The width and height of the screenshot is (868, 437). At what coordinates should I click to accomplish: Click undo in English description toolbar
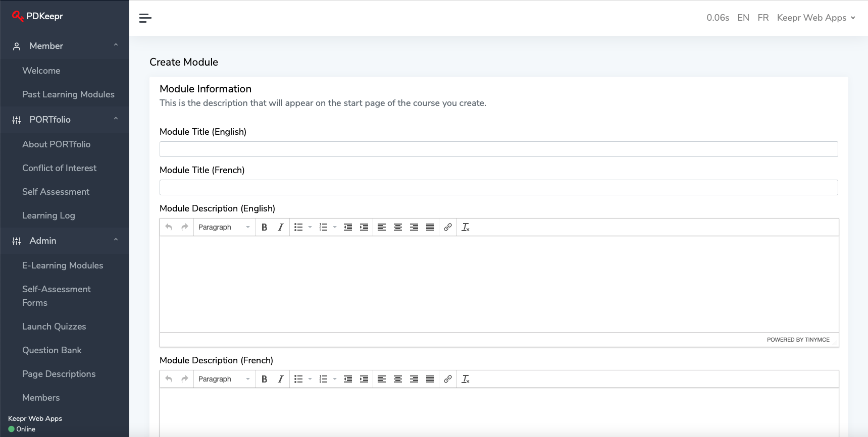pos(169,227)
